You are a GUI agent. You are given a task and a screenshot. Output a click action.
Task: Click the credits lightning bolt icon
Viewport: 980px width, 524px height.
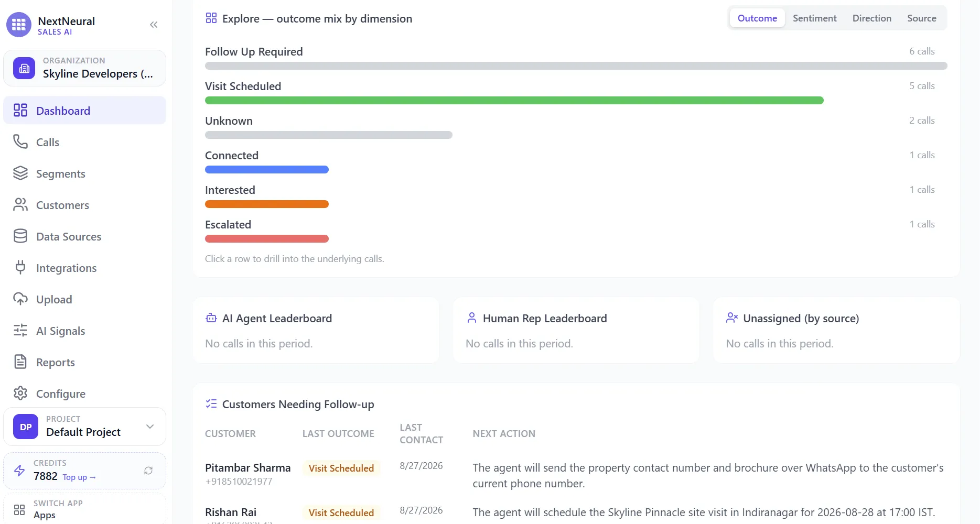pyautogui.click(x=19, y=470)
